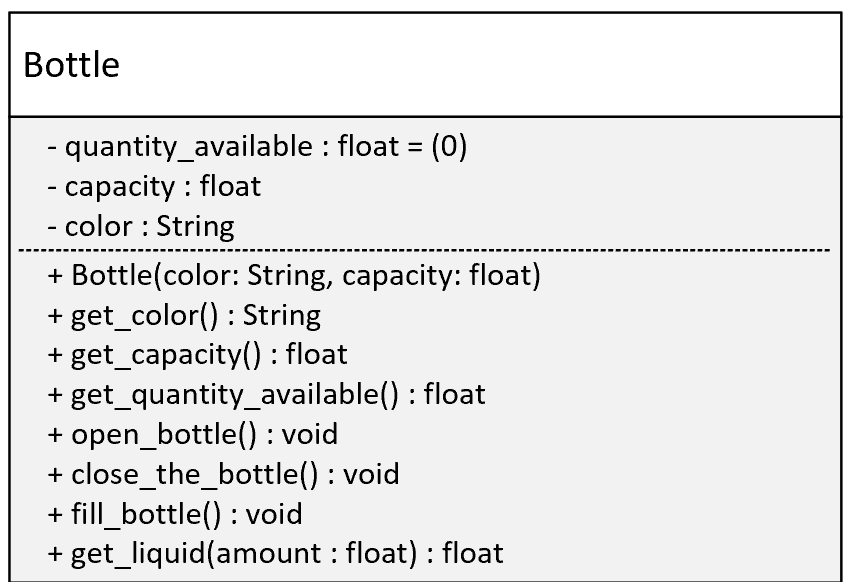Click the Bottle constructor method line

tap(294, 275)
